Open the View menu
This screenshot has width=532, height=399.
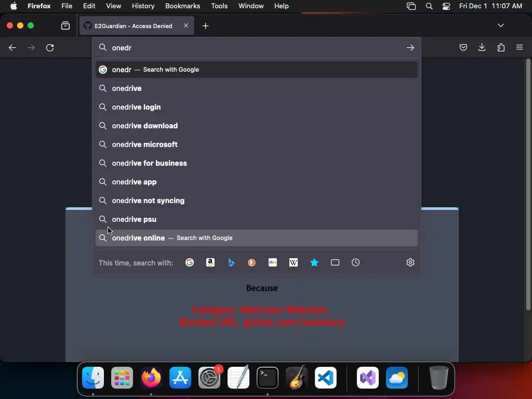[113, 6]
